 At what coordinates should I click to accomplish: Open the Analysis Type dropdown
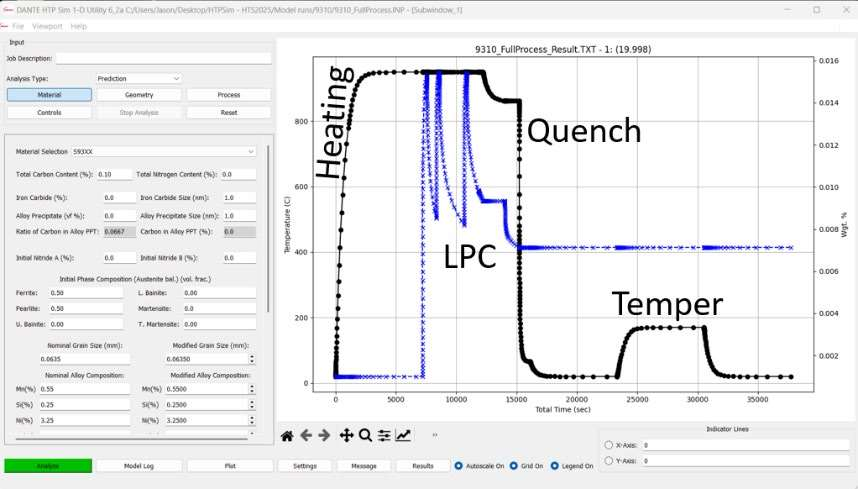[x=138, y=78]
